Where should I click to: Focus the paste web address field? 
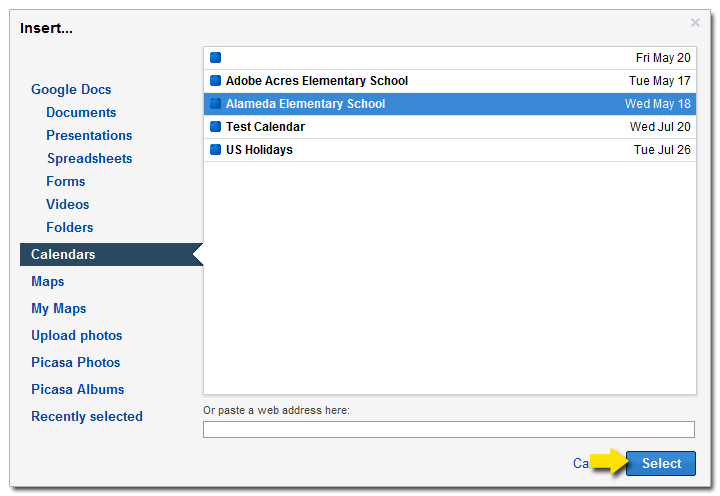click(449, 430)
